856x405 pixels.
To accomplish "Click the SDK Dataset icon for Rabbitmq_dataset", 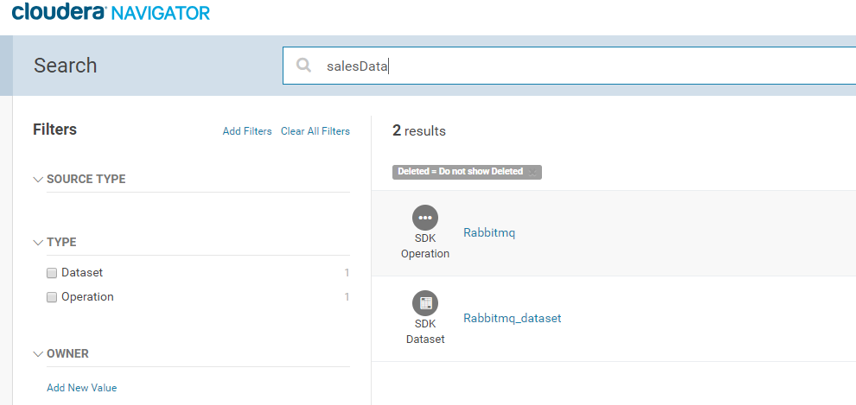I will coord(425,303).
